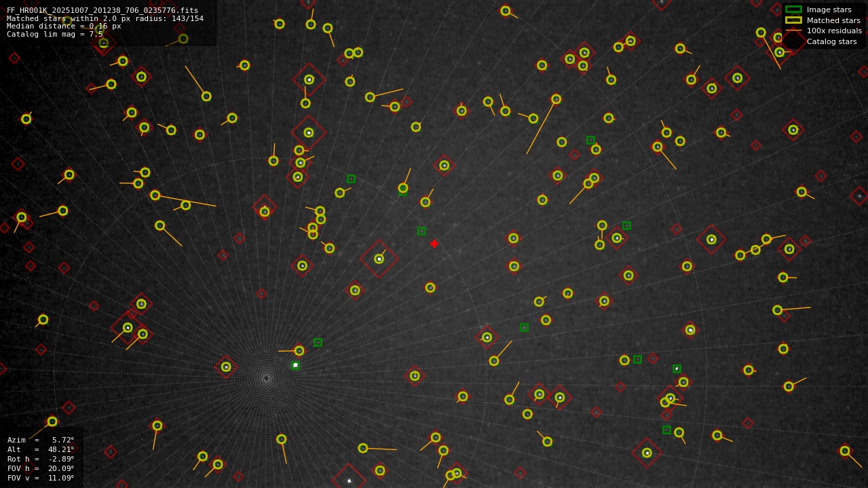The width and height of the screenshot is (868, 488).
Task: Click the 'Catalog lim mag = 7.5' text
Action: point(55,34)
